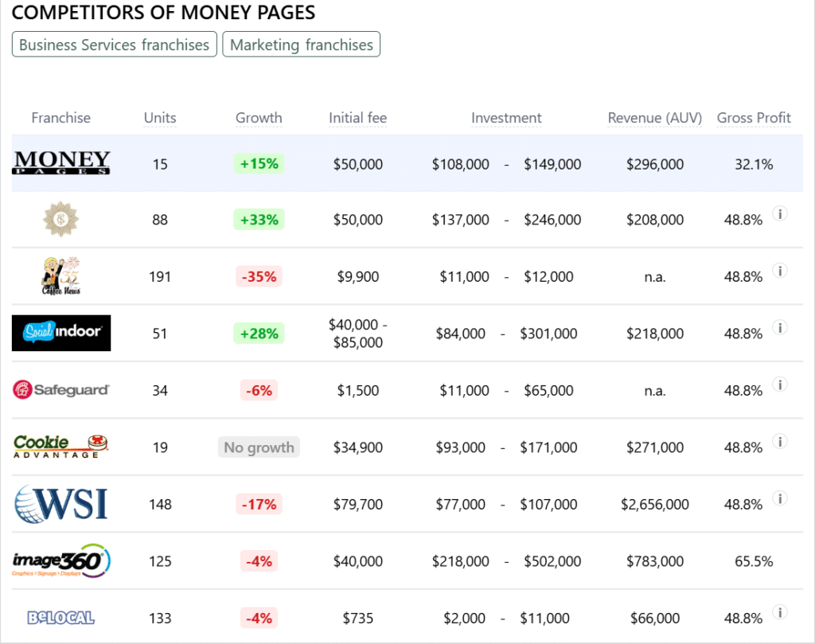Show info icon in the WSI row

(780, 498)
